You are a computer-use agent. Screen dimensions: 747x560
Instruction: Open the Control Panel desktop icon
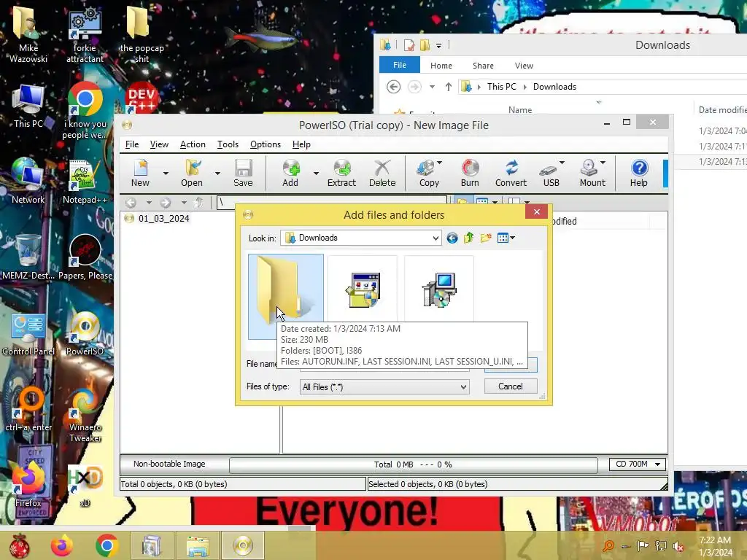[28, 333]
